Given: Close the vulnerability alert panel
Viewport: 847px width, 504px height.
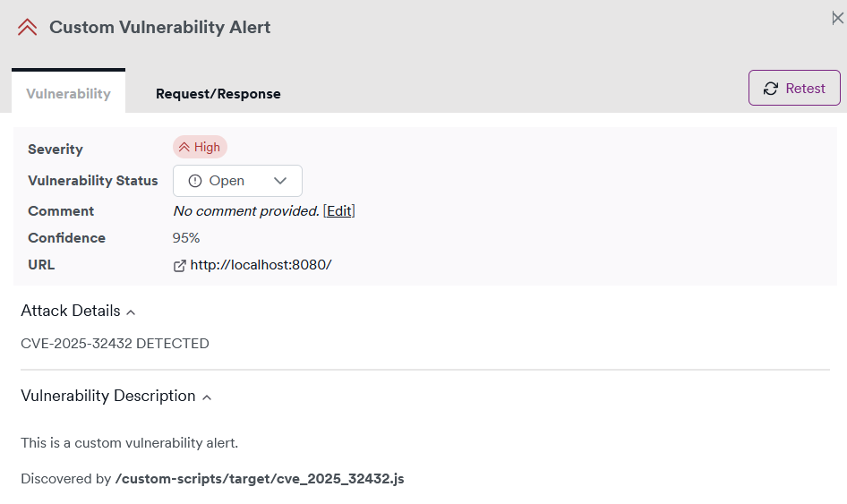Looking at the screenshot, I should (837, 19).
